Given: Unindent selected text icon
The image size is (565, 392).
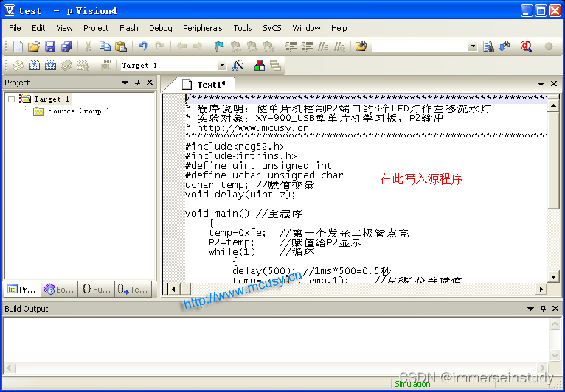Looking at the screenshot, I should (x=307, y=46).
